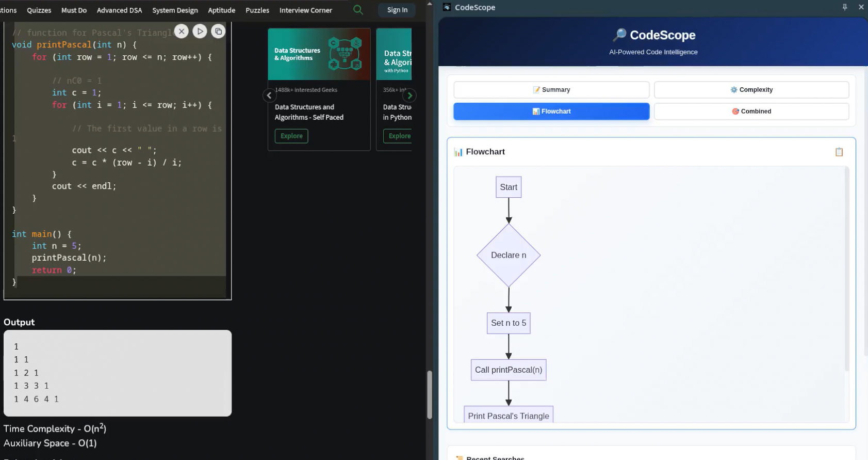Select the Flowchart tab
This screenshot has height=460, width=868.
(x=551, y=112)
